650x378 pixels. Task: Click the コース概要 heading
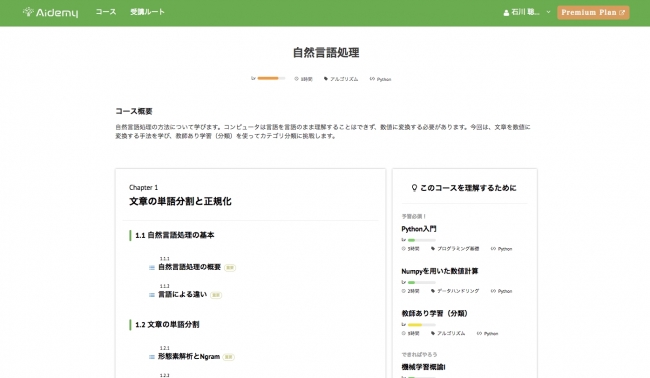click(x=134, y=111)
